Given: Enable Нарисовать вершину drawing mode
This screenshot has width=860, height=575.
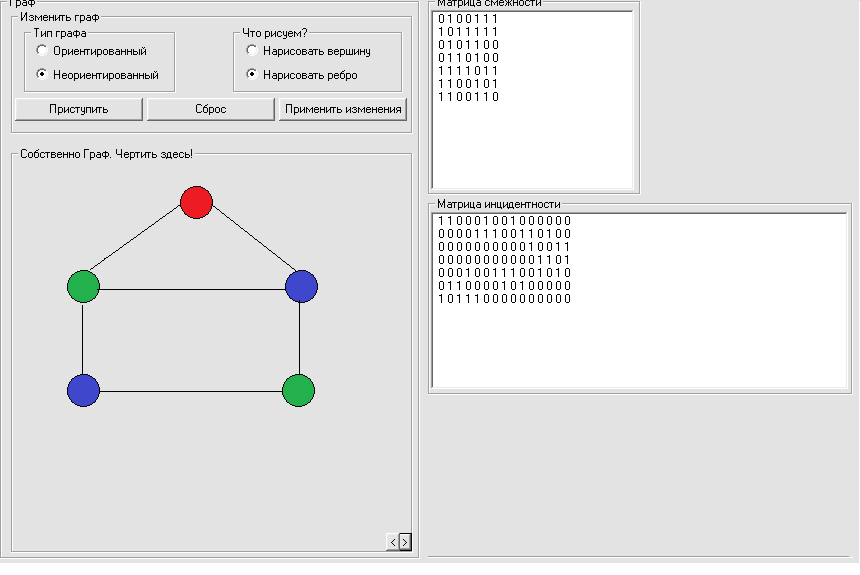Looking at the screenshot, I should click(252, 51).
